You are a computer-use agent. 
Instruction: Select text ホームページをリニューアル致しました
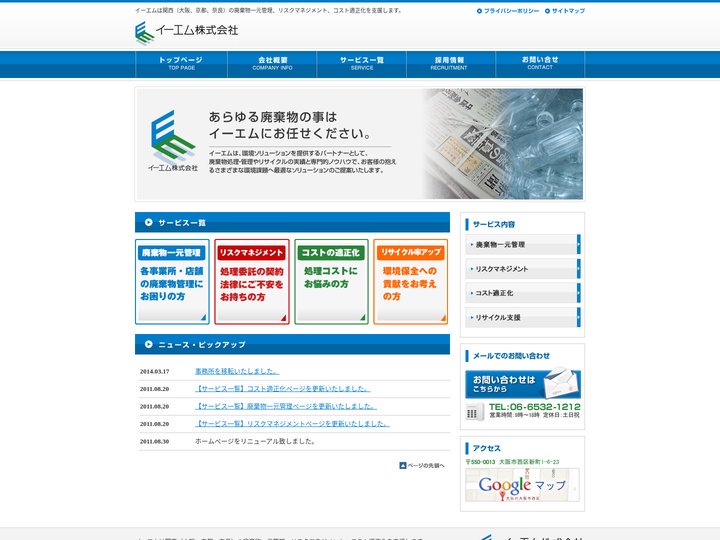click(x=255, y=441)
